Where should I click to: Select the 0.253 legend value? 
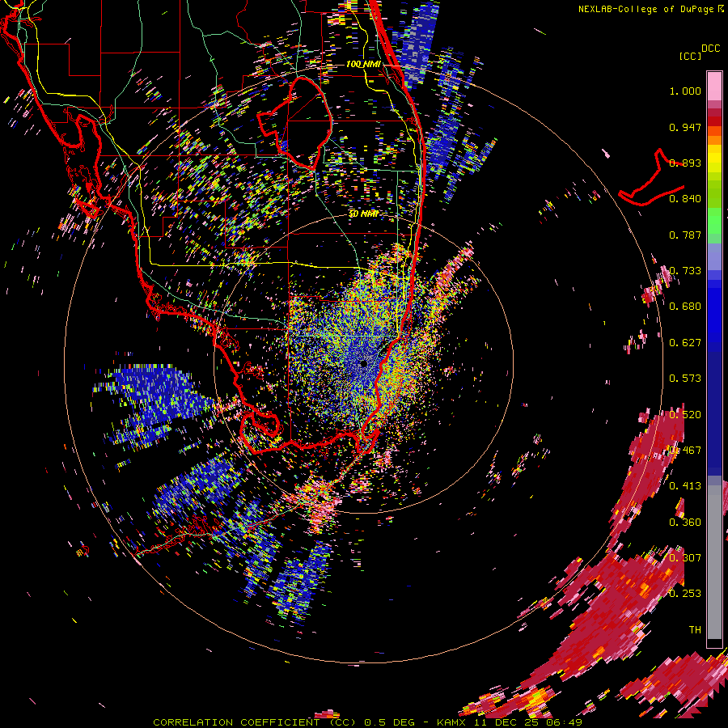coord(685,594)
